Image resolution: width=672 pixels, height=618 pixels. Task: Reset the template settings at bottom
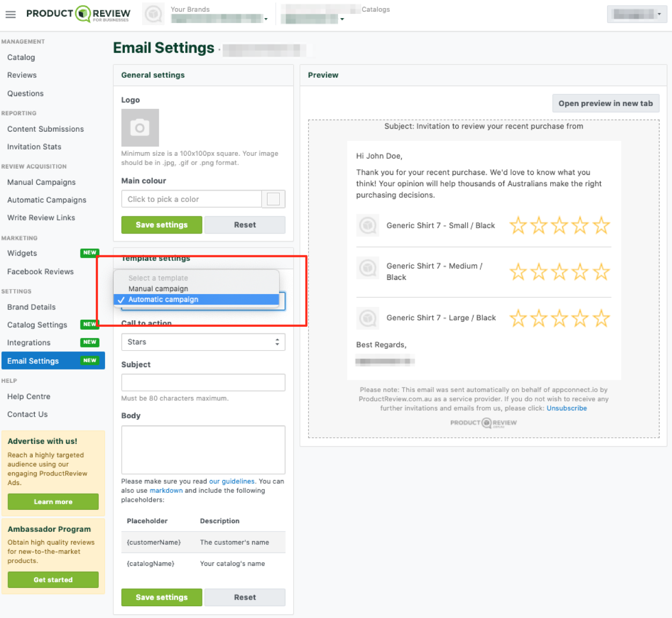click(x=245, y=597)
